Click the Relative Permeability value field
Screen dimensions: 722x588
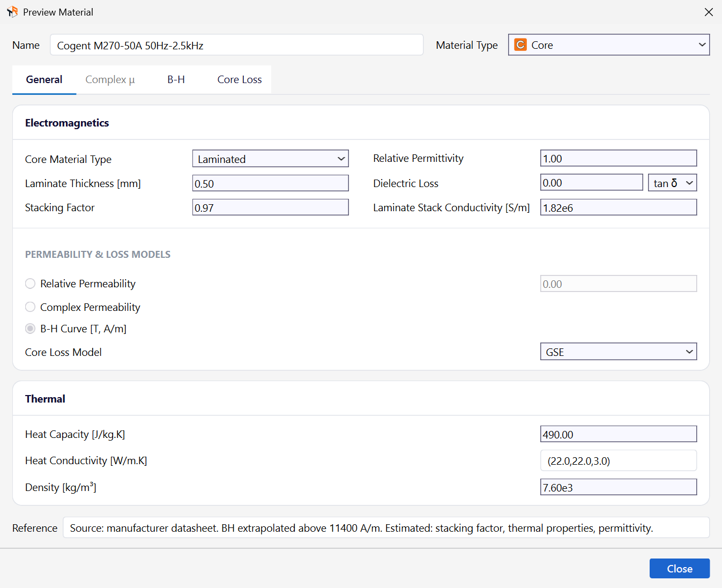pos(619,284)
